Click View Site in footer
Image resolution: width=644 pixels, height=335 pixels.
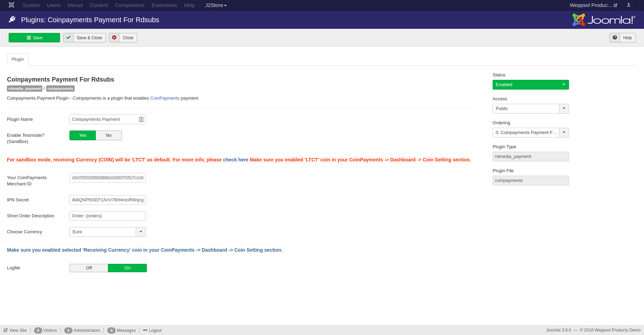[x=15, y=330]
